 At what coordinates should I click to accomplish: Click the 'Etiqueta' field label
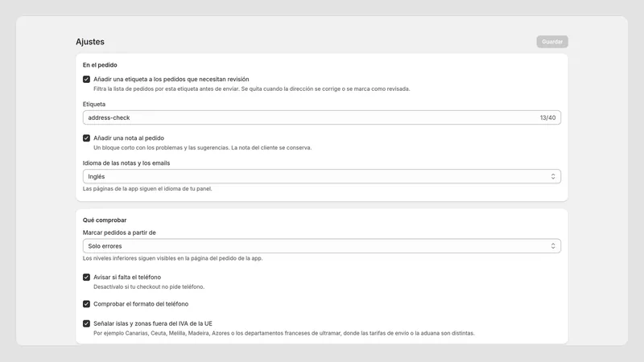click(94, 105)
